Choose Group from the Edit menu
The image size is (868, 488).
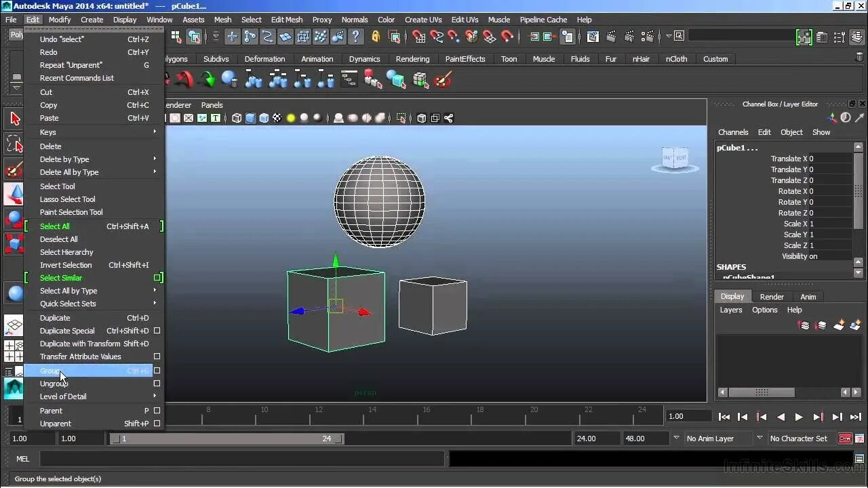coord(89,371)
